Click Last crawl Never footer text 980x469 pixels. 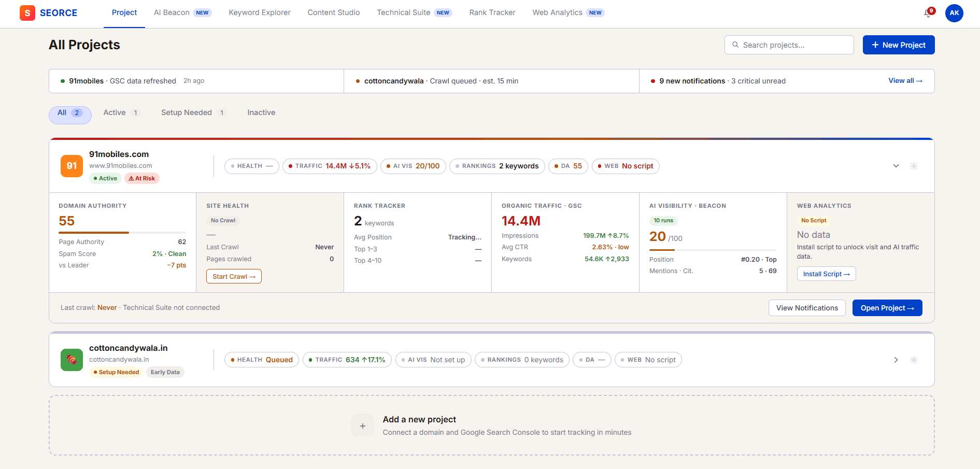[89, 308]
